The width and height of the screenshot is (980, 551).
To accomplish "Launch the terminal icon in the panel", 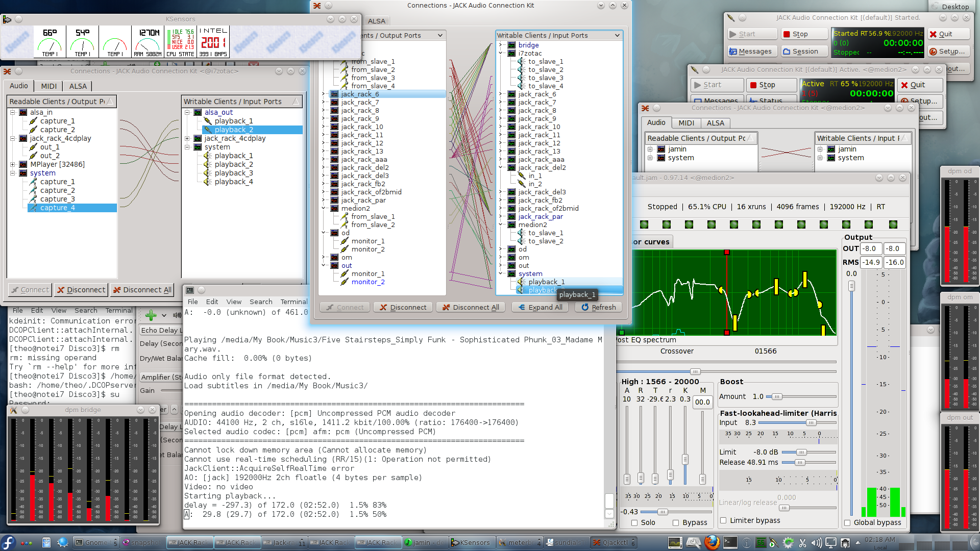I will coord(730,542).
